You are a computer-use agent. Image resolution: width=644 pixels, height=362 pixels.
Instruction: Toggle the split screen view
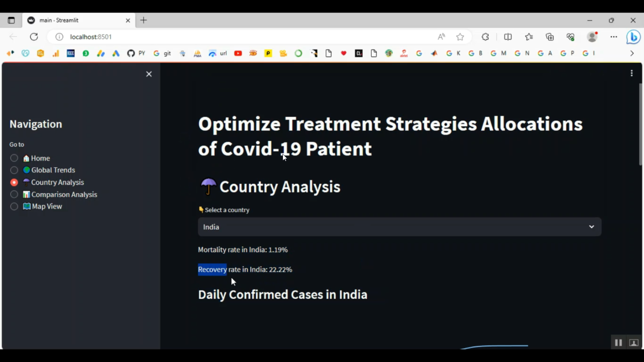pos(508,37)
